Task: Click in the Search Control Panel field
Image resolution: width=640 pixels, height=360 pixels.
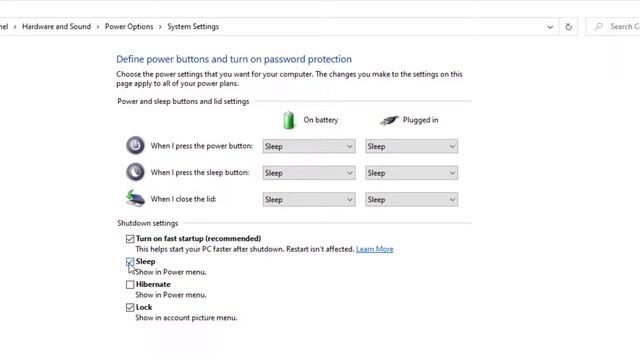Action: [613, 27]
